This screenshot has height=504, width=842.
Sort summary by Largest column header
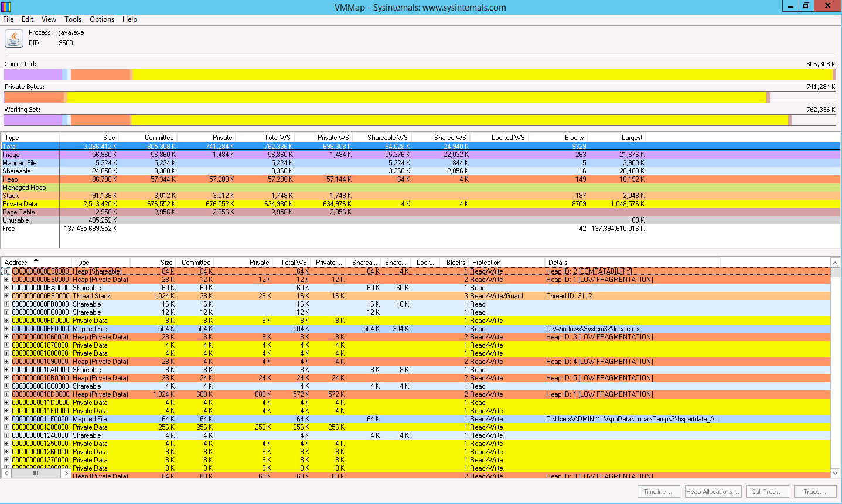(617, 138)
